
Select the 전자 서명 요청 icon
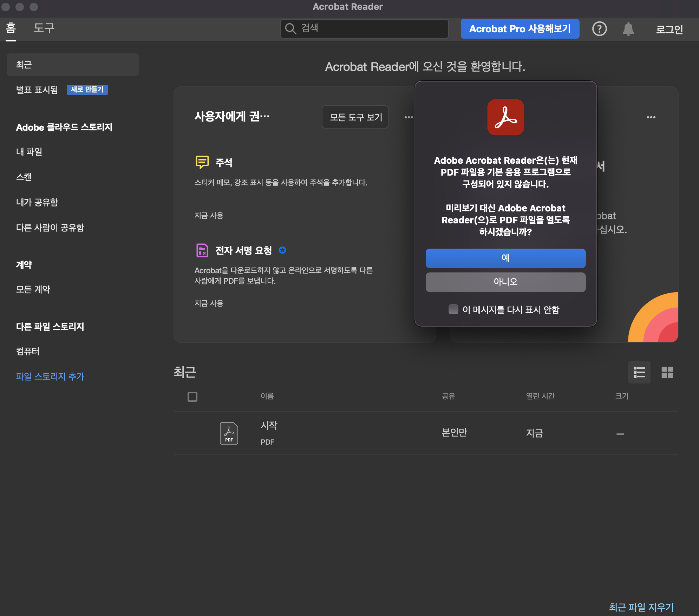(202, 250)
